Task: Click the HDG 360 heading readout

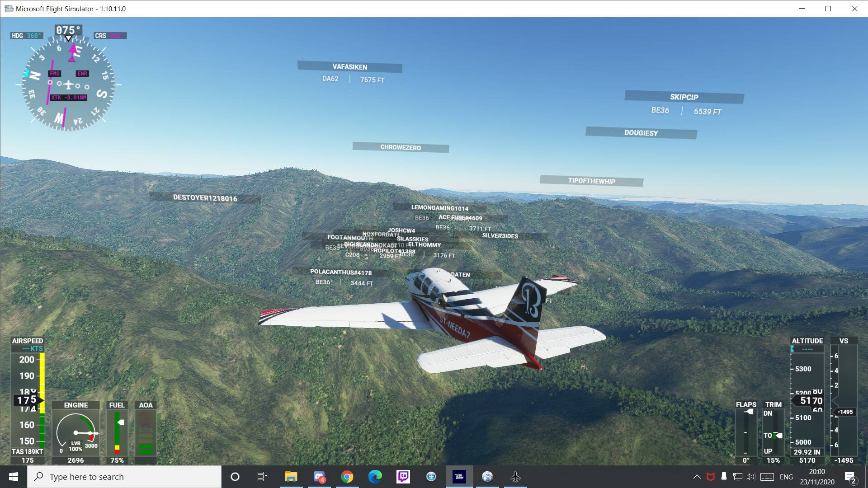Action: (27, 36)
